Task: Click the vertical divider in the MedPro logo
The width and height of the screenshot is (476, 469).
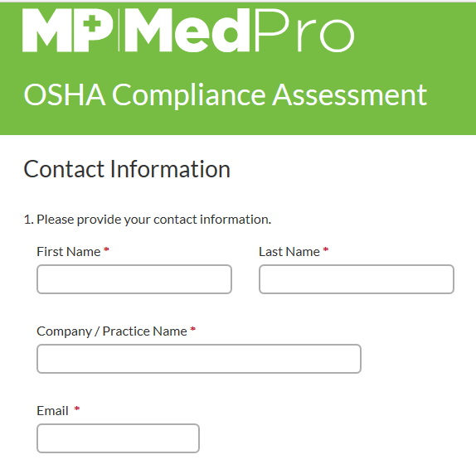Action: (x=119, y=31)
